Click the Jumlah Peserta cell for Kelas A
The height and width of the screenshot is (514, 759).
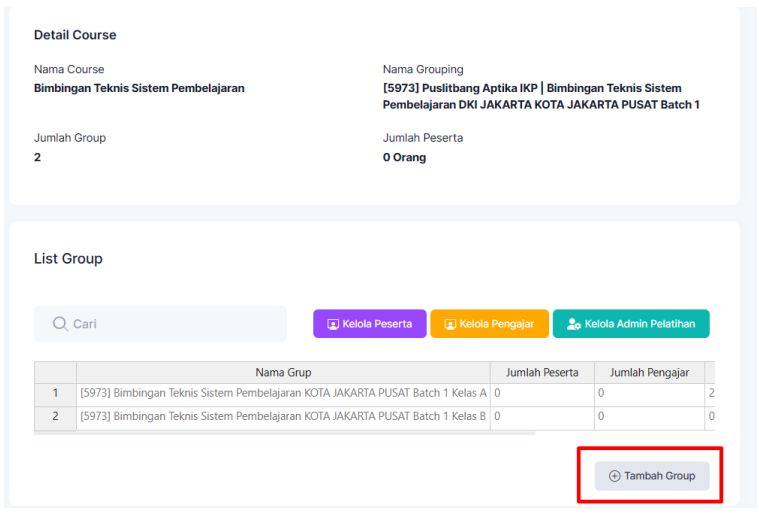click(x=542, y=394)
